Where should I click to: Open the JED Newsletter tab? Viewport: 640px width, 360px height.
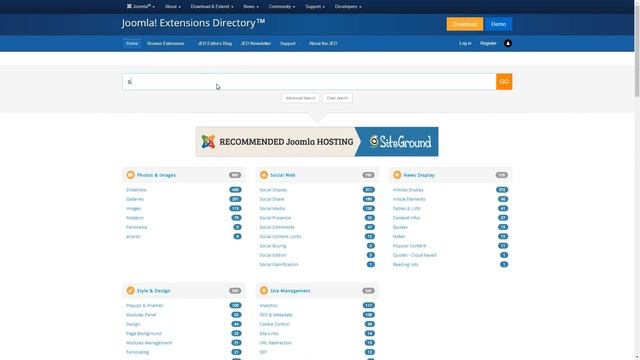[256, 43]
